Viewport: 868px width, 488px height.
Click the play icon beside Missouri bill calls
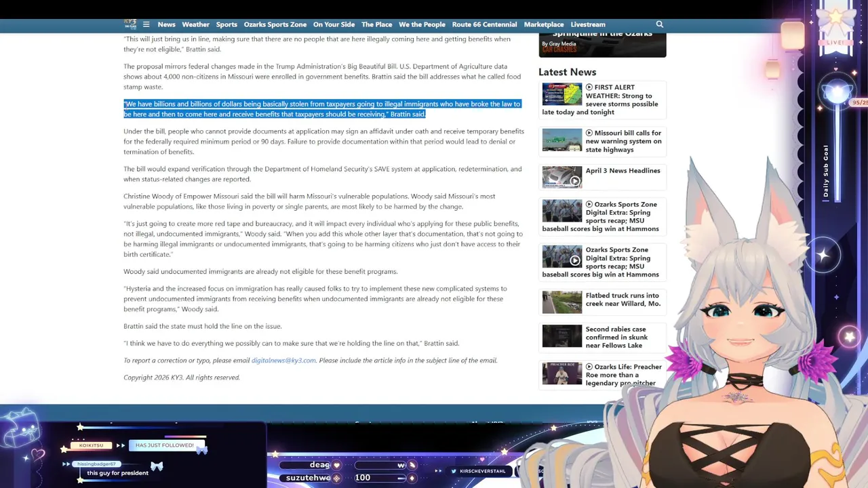(x=589, y=134)
